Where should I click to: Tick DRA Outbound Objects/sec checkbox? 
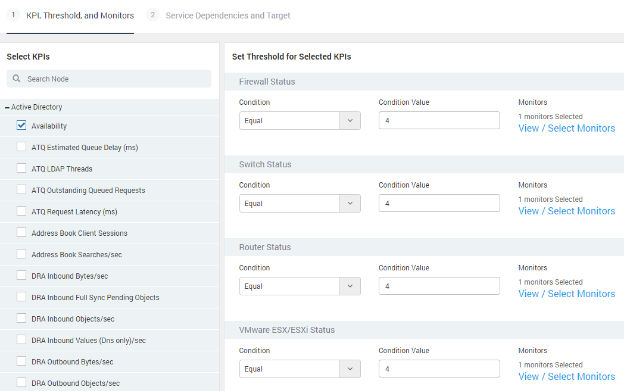coord(21,383)
